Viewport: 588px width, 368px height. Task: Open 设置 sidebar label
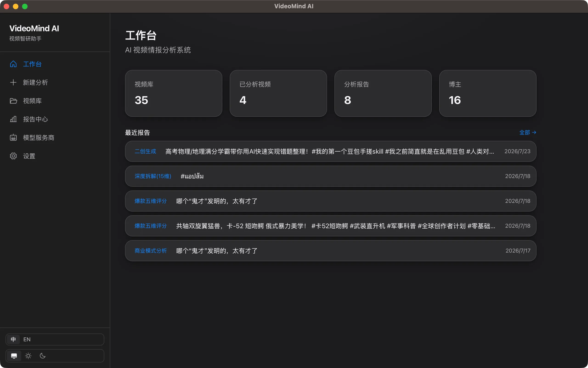pos(29,156)
